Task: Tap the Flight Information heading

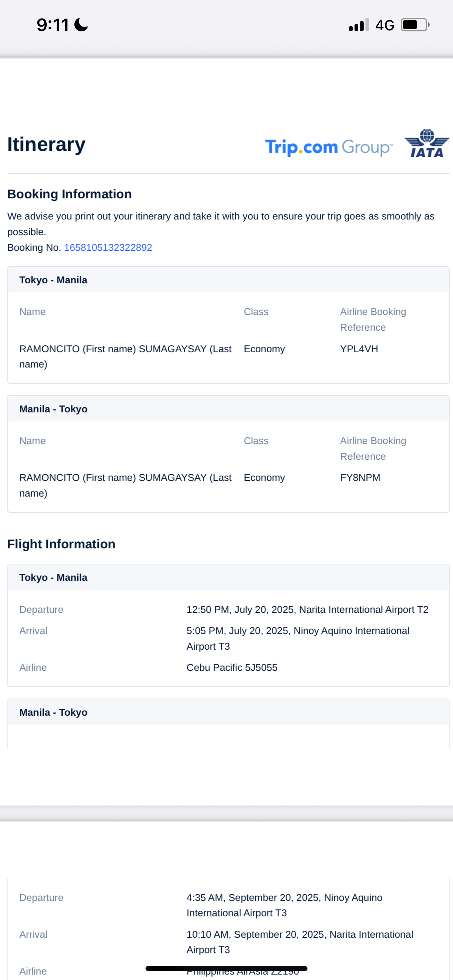Action: tap(61, 544)
